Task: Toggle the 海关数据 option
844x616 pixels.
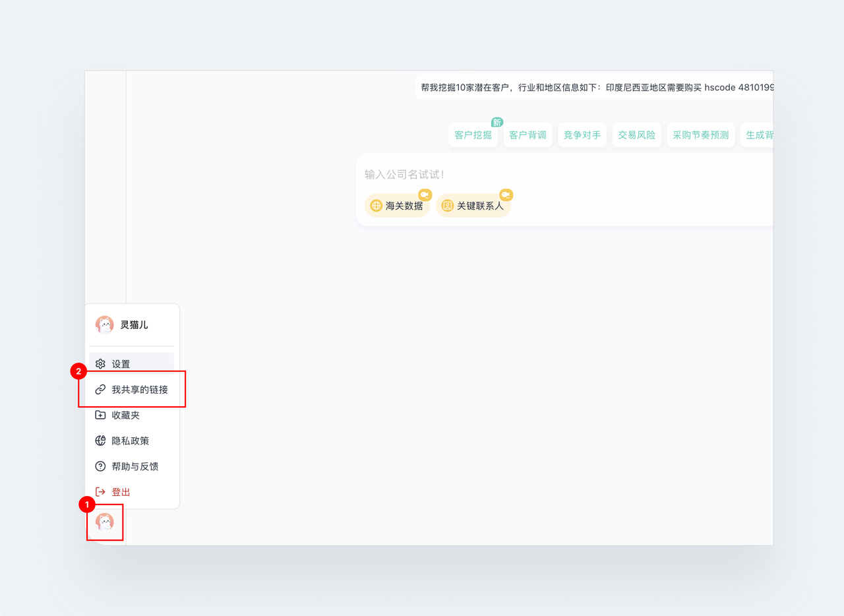Action: click(x=397, y=206)
